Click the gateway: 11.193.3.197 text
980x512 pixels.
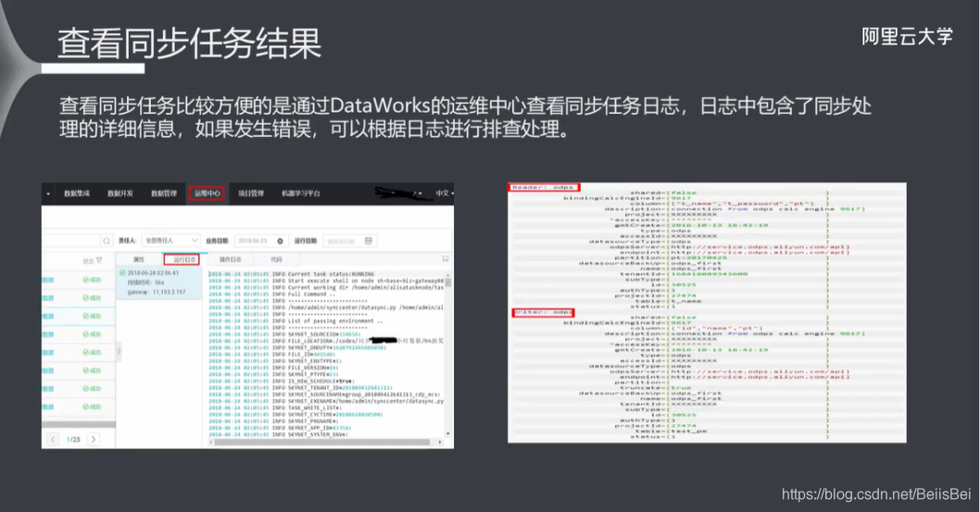click(x=157, y=292)
